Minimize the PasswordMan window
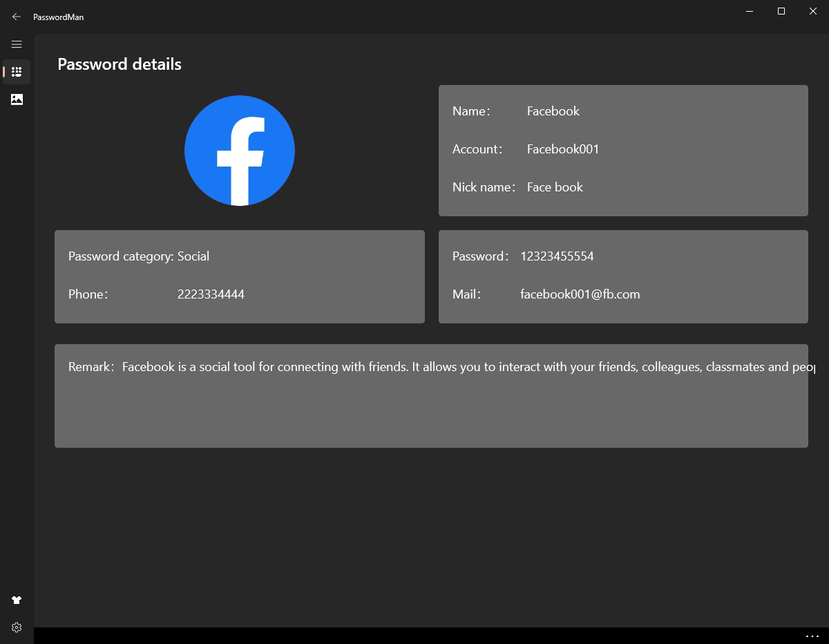The image size is (829, 644). [x=750, y=11]
